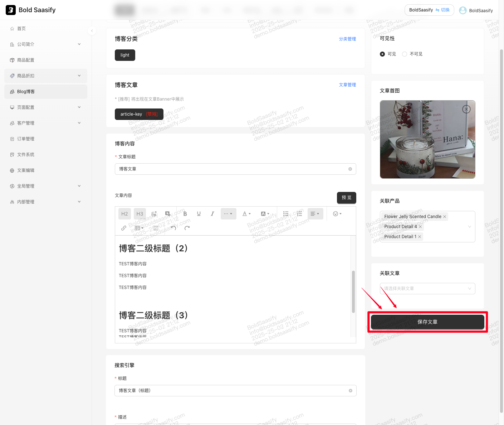Viewport: 504px width, 425px height.
Task: Place cursor in 博客二级标题（3）heading
Action: click(x=154, y=315)
